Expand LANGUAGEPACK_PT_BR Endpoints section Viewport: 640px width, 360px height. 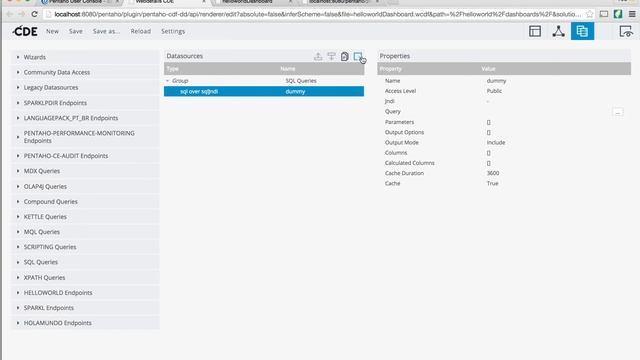[85, 118]
